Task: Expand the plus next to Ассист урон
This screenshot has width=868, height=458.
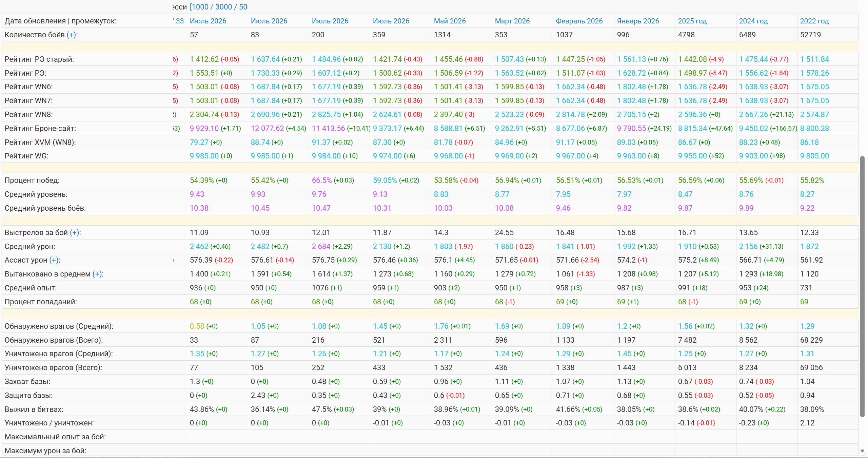Action: coord(54,260)
